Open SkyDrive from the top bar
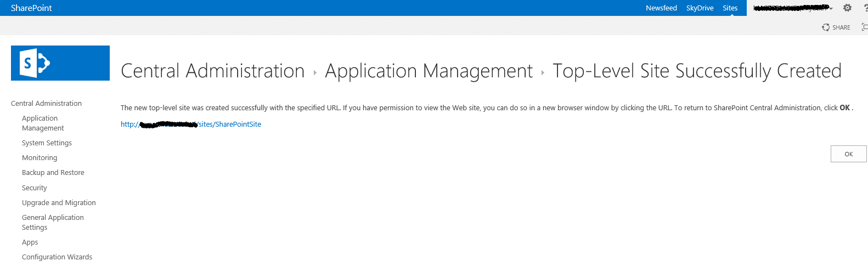868x272 pixels. click(700, 8)
